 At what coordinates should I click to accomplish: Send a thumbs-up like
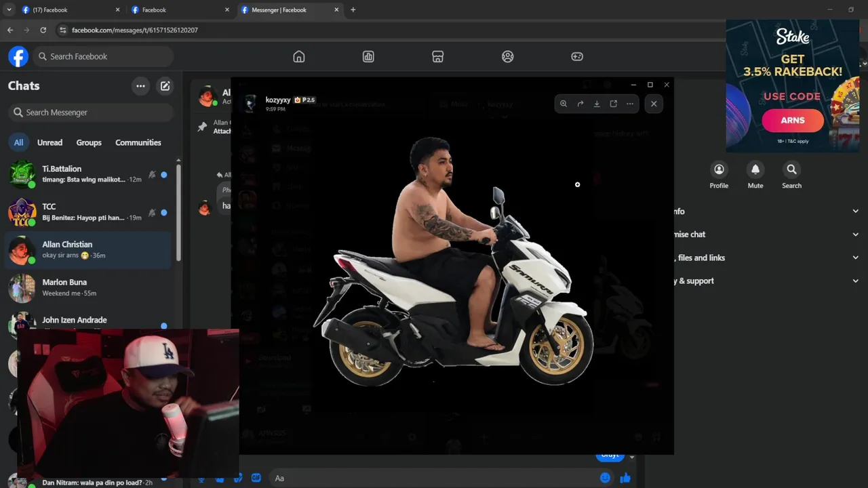[x=625, y=478]
